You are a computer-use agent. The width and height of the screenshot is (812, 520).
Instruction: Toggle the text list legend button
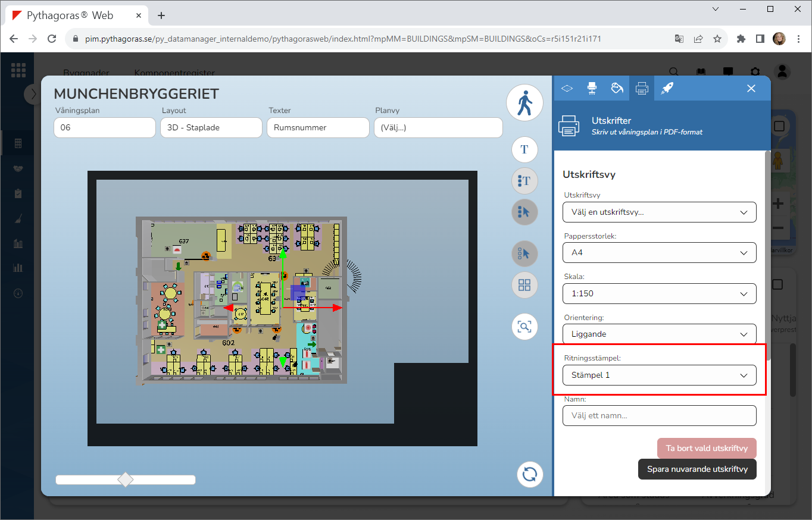[524, 181]
